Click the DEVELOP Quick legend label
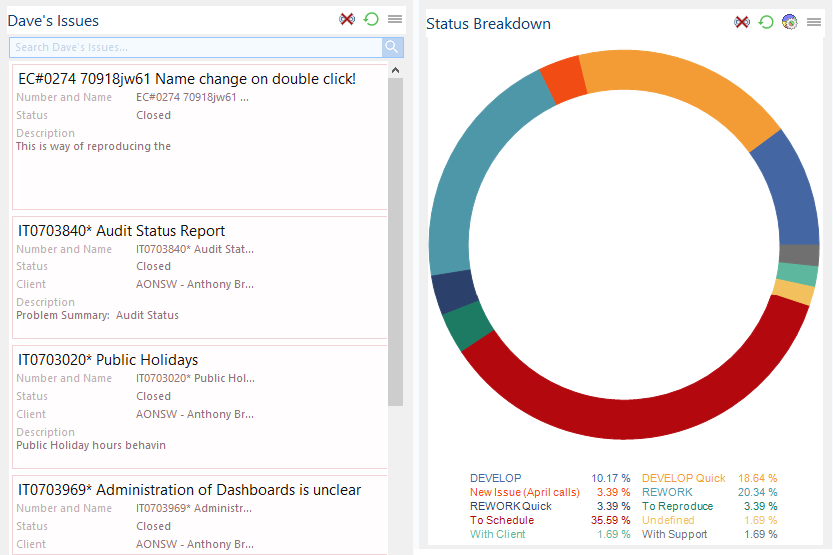 click(x=683, y=478)
